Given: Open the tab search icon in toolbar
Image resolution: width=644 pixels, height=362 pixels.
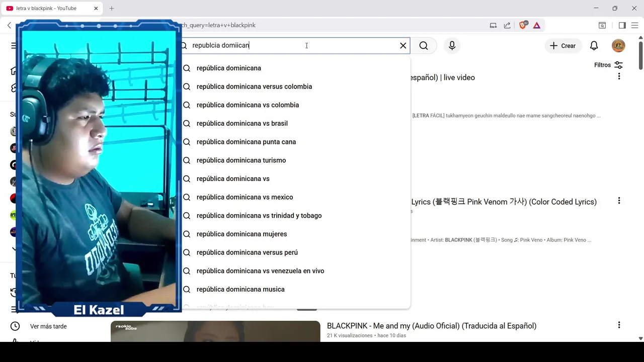Looking at the screenshot, I should [602, 25].
